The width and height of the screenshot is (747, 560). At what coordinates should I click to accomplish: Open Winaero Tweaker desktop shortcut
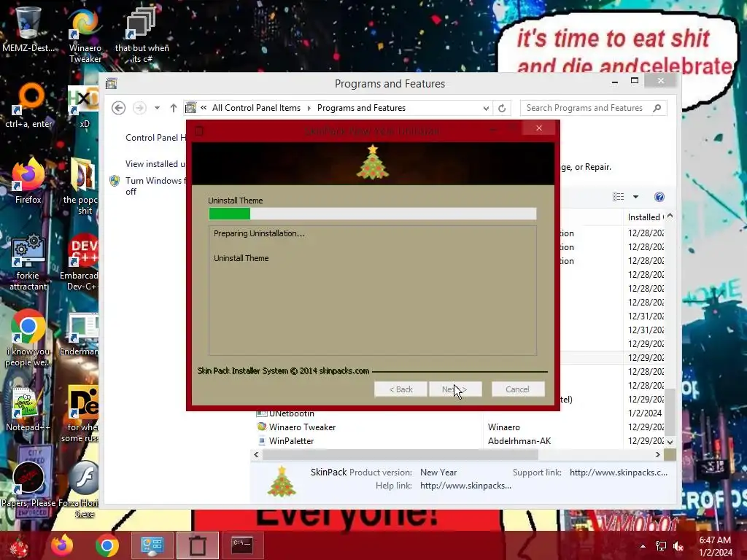coord(85,34)
